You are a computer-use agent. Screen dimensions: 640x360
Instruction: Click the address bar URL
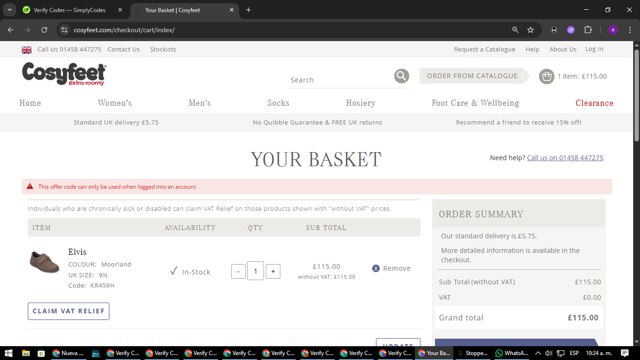point(124,30)
